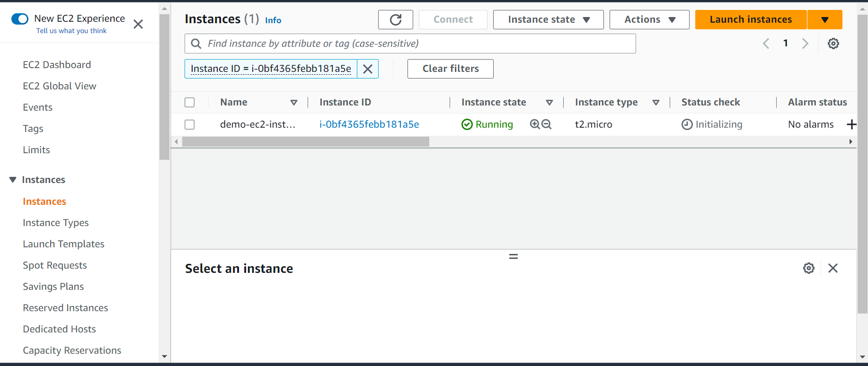The width and height of the screenshot is (868, 366).
Task: Click the Instance ID filter chip text
Action: (x=271, y=69)
